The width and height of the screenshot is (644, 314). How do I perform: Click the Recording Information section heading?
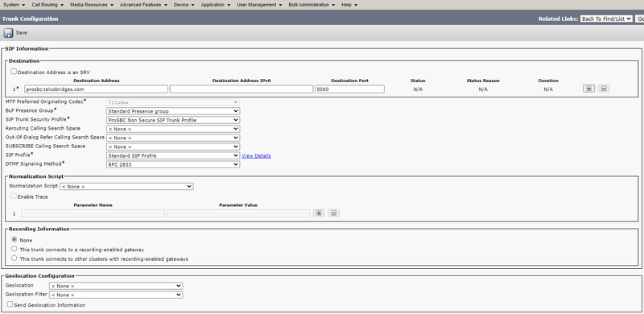(39, 229)
